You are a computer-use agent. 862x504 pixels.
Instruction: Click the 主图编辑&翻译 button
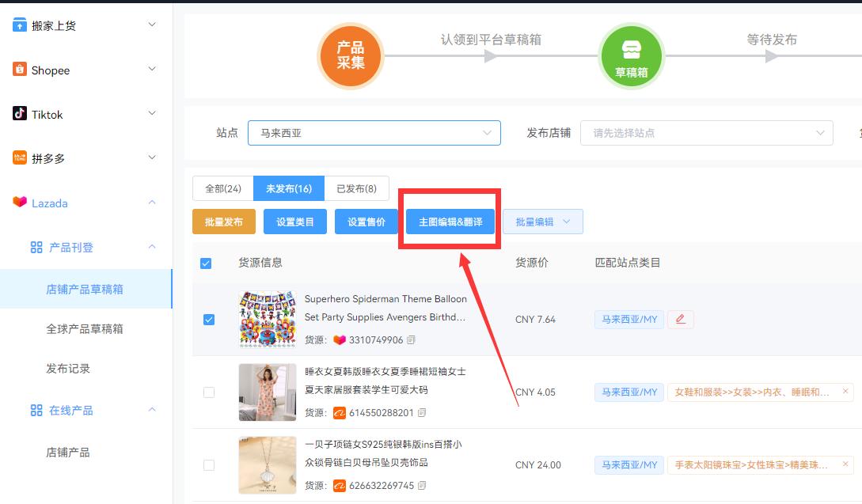[x=450, y=222]
